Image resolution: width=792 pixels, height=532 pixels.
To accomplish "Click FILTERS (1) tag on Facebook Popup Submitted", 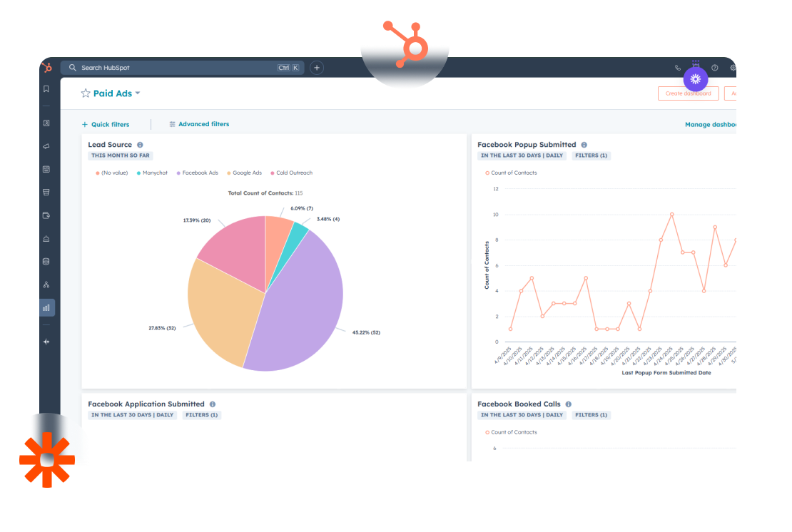I will click(x=590, y=155).
